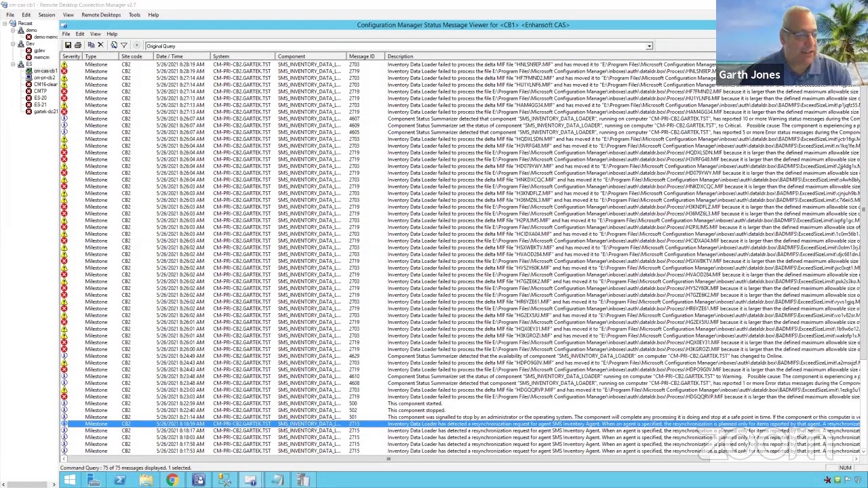The image size is (868, 488).
Task: Open the remote Windows Start button
Action: pos(69,480)
